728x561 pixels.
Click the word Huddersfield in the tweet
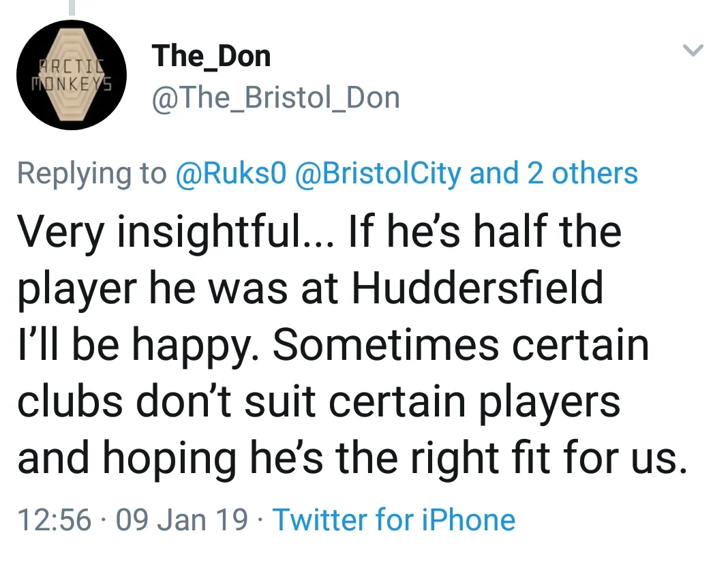[x=477, y=288]
